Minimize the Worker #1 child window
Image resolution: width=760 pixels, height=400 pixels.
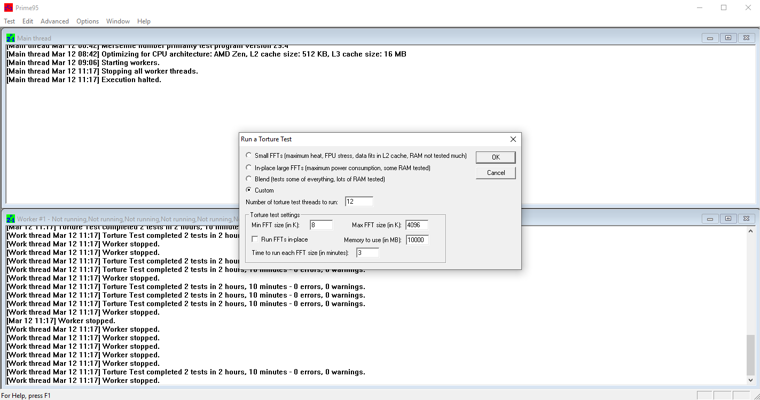pyautogui.click(x=710, y=219)
